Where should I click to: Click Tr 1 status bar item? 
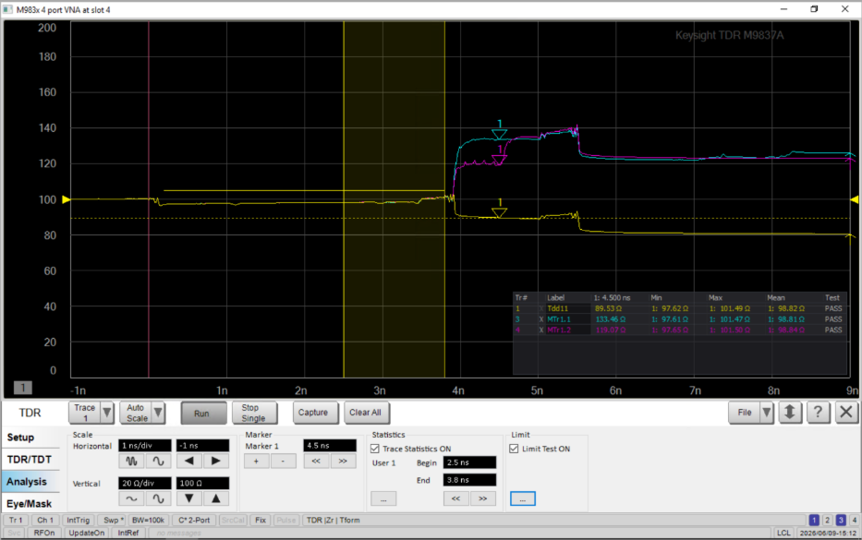click(15, 520)
